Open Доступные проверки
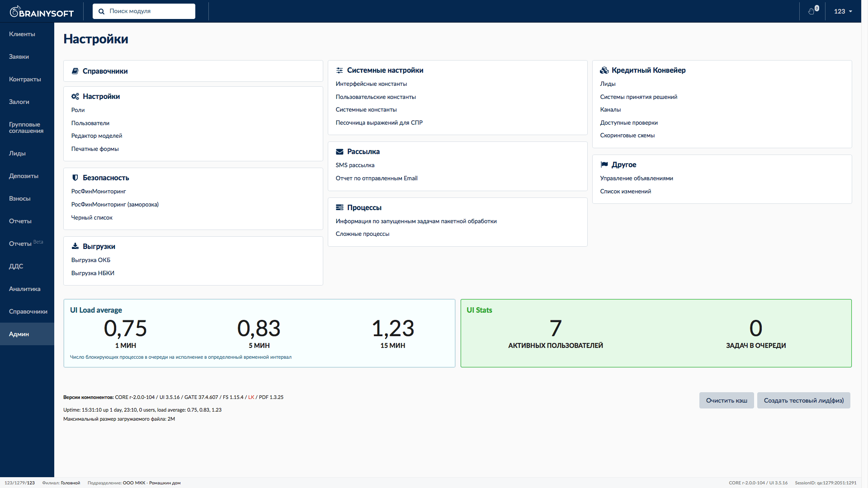868x488 pixels. pos(629,122)
